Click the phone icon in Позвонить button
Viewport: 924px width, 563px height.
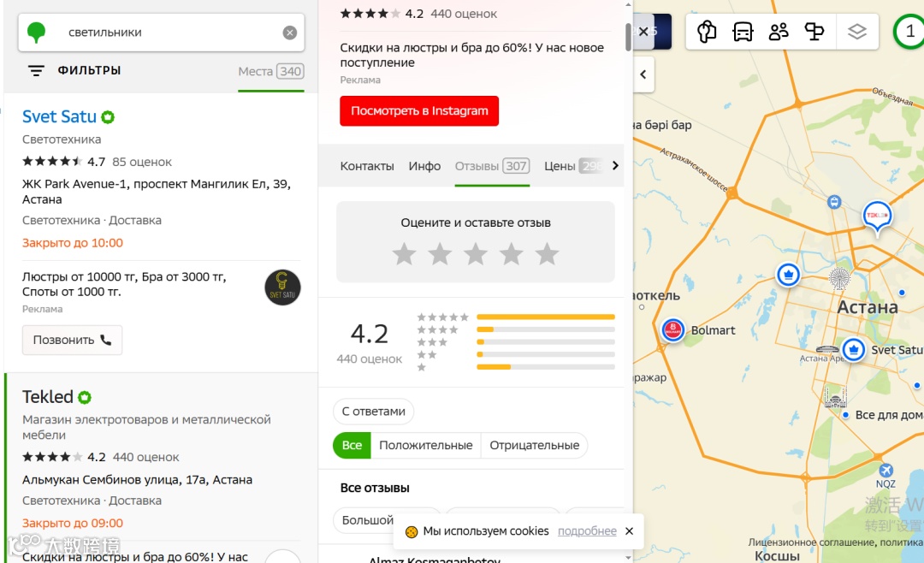click(x=105, y=341)
